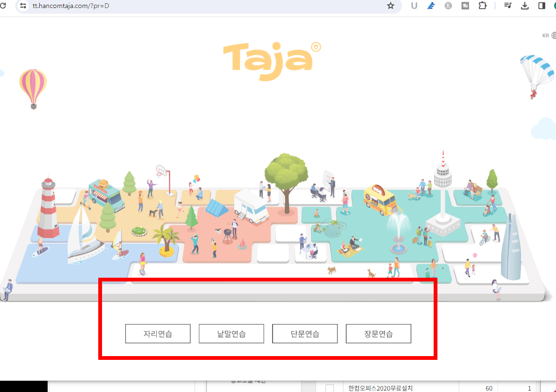Viewport: 556px width, 392px height.
Task: Open the site permissions icon in address bar
Action: click(23, 7)
